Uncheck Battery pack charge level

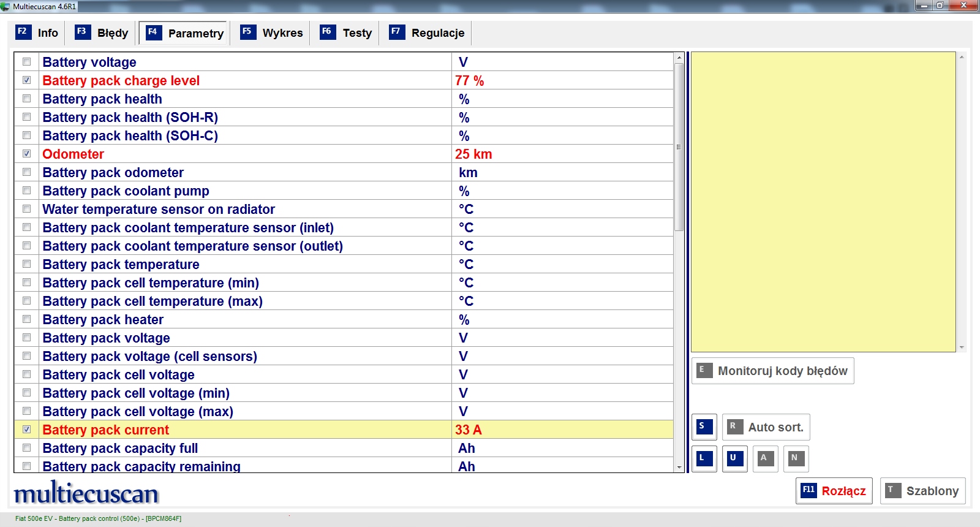[26, 80]
